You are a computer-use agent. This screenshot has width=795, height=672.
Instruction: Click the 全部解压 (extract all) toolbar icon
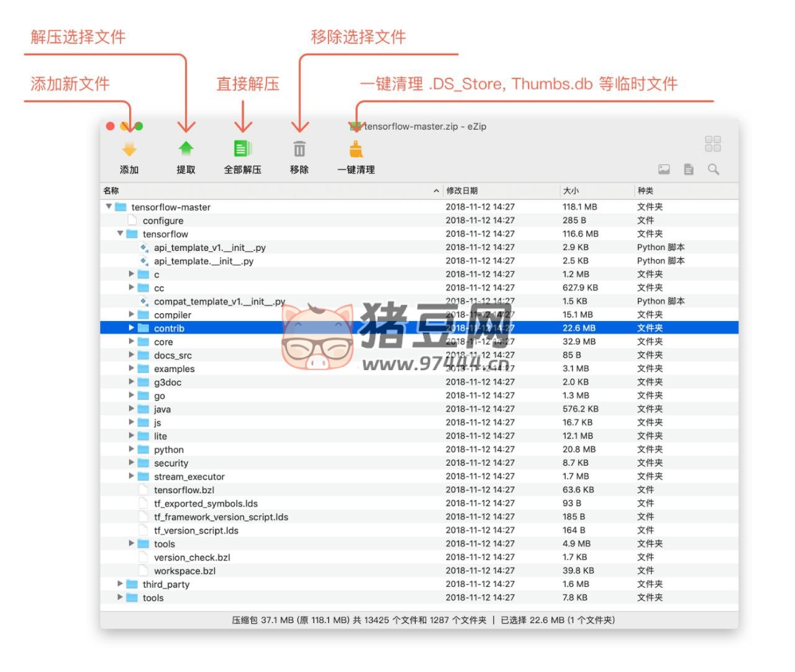coord(242,148)
